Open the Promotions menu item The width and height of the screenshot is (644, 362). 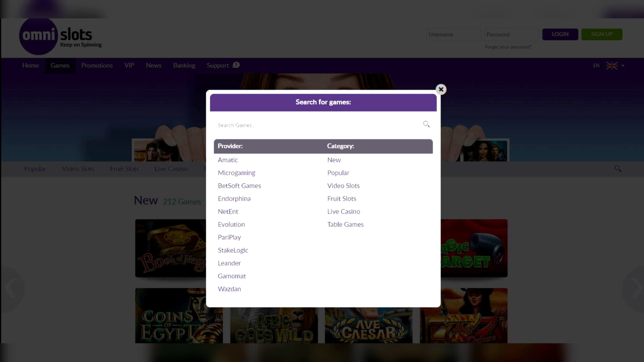tap(97, 65)
